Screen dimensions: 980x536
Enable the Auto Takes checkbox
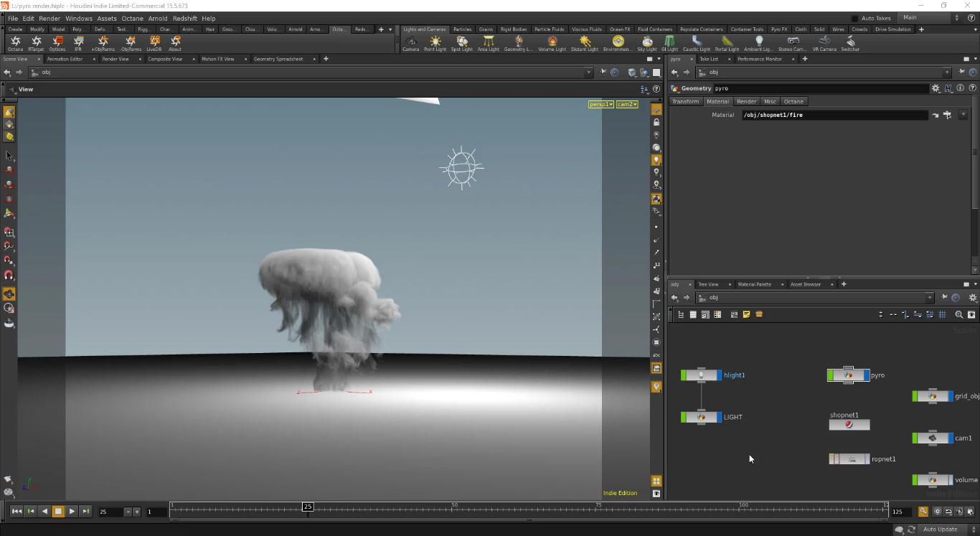tap(854, 18)
